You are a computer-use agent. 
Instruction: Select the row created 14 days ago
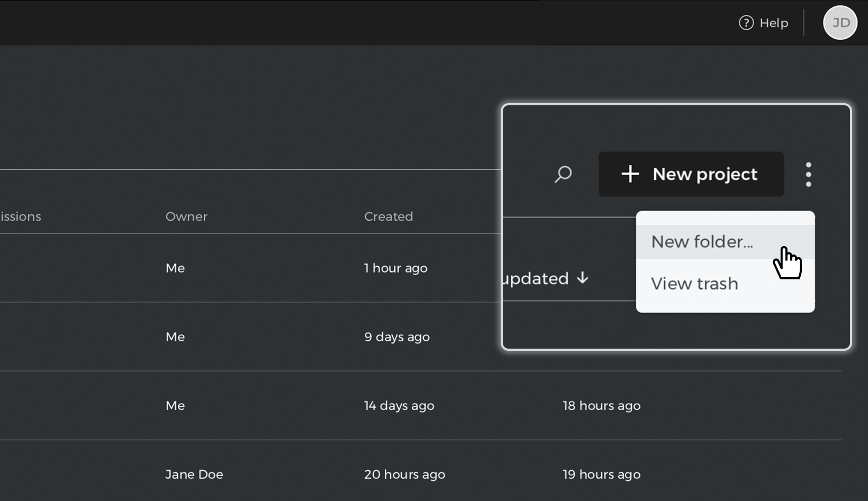click(x=421, y=406)
